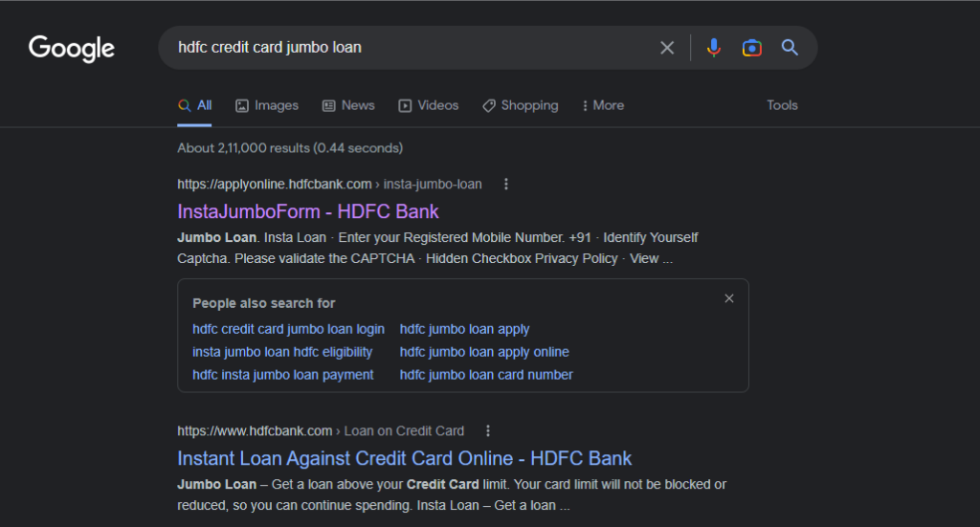
Task: Switch to the Videos tab
Action: pyautogui.click(x=428, y=105)
